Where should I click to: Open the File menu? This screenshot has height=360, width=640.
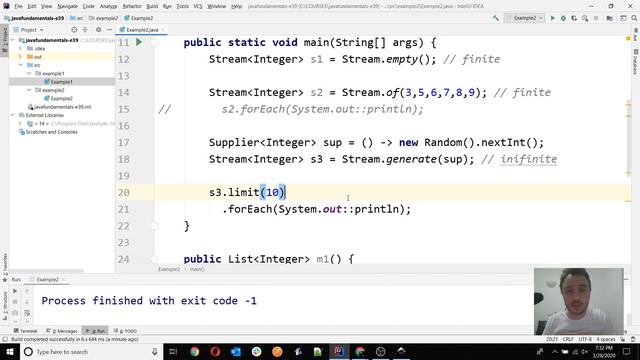coord(18,6)
